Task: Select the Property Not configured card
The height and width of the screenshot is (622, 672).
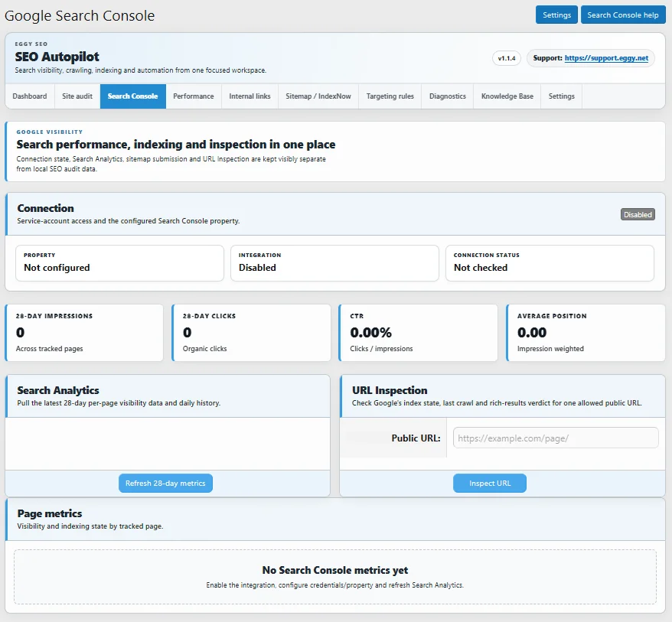Action: 119,263
